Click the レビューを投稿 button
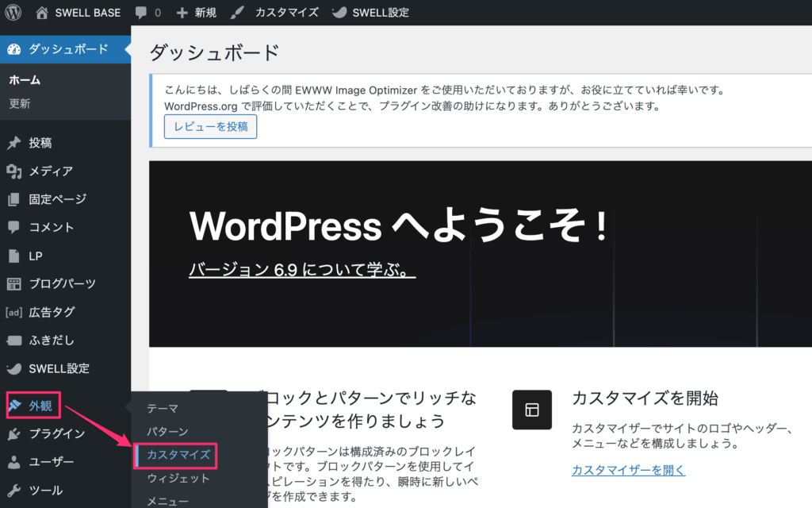812x508 pixels. click(x=210, y=126)
